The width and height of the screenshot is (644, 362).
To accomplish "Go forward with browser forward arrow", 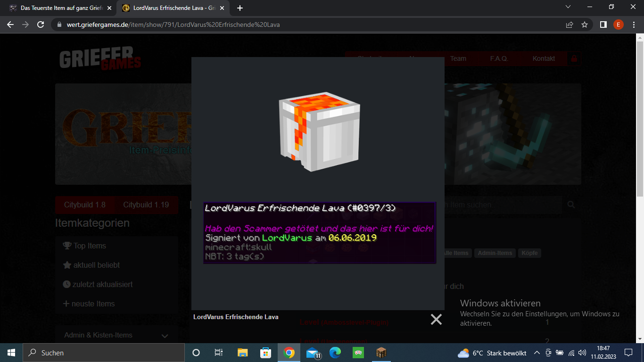I will 25,25.
